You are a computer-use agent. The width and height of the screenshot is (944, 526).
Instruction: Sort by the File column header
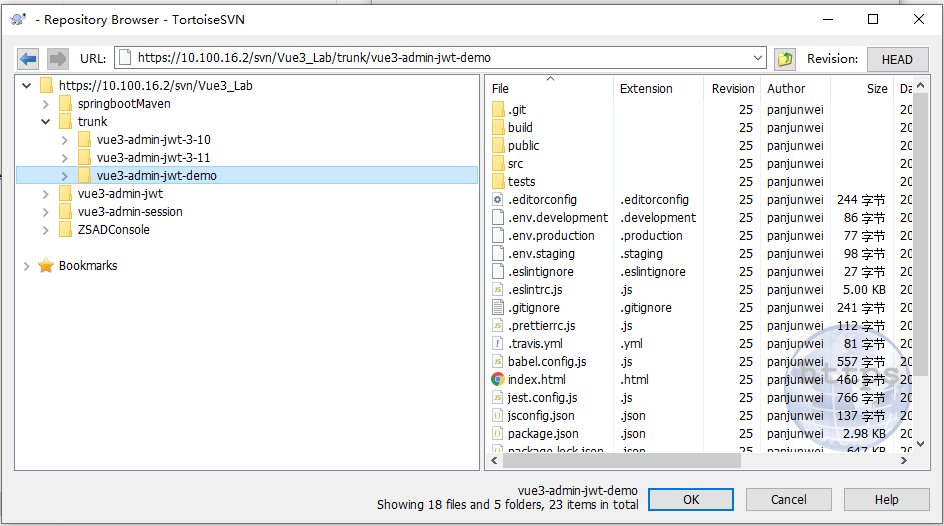550,88
